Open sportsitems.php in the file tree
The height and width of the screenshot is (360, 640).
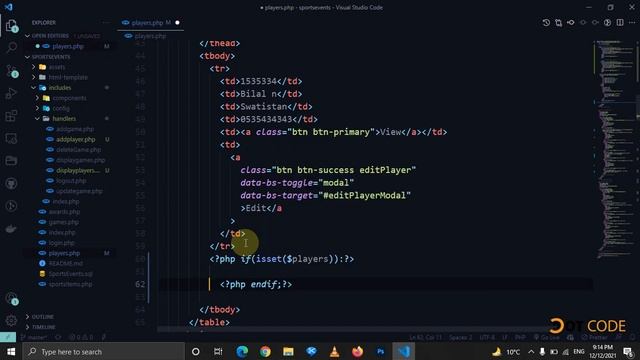click(70, 284)
